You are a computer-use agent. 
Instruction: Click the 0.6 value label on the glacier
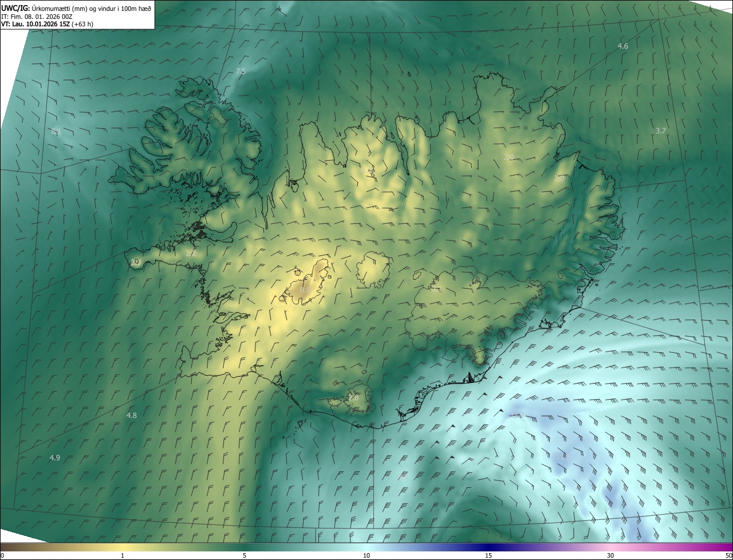pyautogui.click(x=305, y=290)
